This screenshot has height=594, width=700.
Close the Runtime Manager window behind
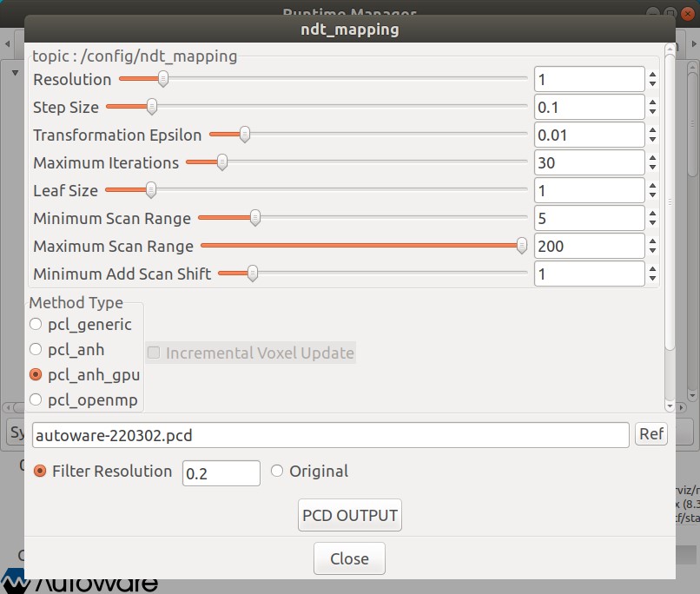688,14
